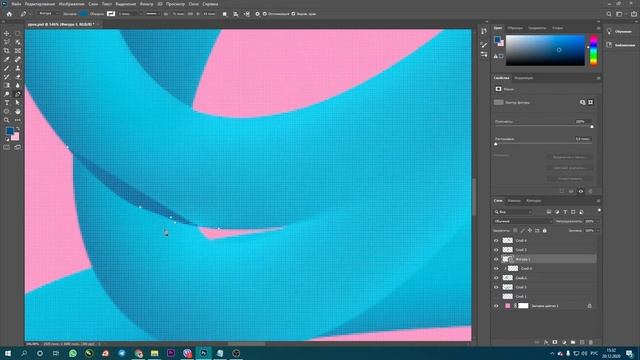Image resolution: width=640 pixels, height=360 pixels.
Task: Open Layers panel flyout menu
Action: [598, 201]
